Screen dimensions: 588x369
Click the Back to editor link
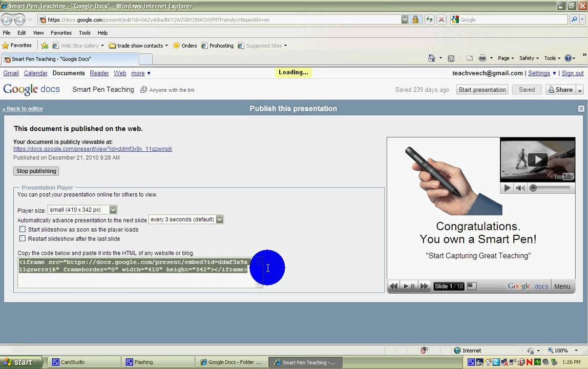tap(23, 109)
